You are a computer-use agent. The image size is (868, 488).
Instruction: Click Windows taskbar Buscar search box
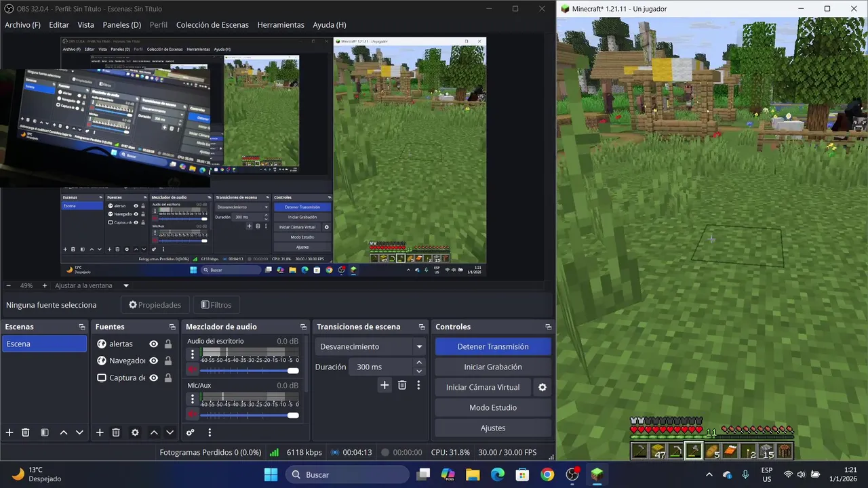click(347, 474)
